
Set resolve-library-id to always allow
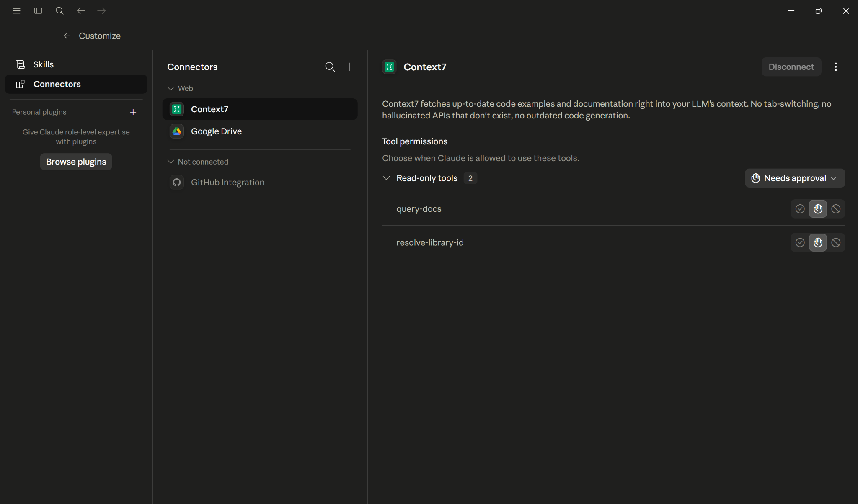[x=800, y=243]
